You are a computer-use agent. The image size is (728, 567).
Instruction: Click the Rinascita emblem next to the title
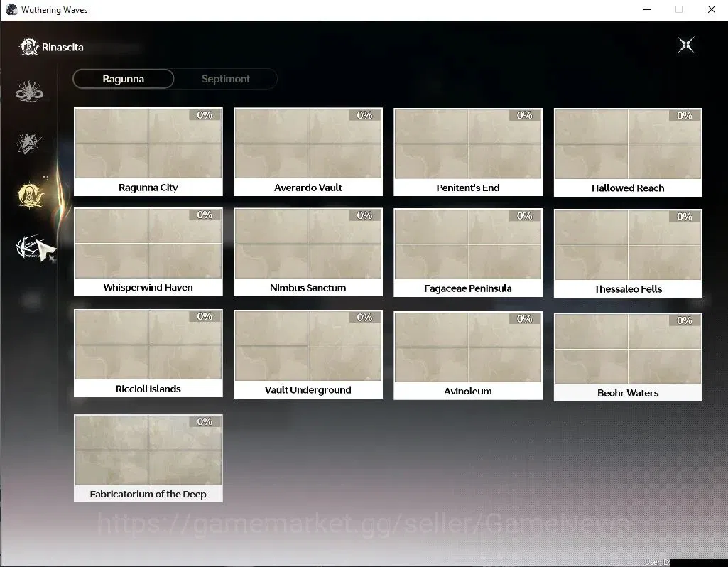pos(29,47)
